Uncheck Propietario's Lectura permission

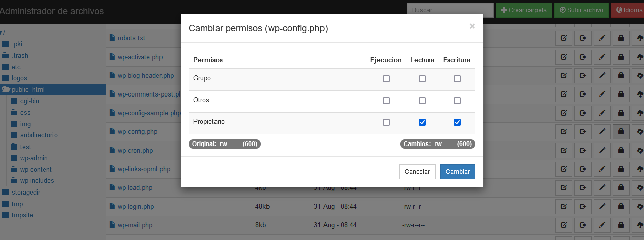422,122
